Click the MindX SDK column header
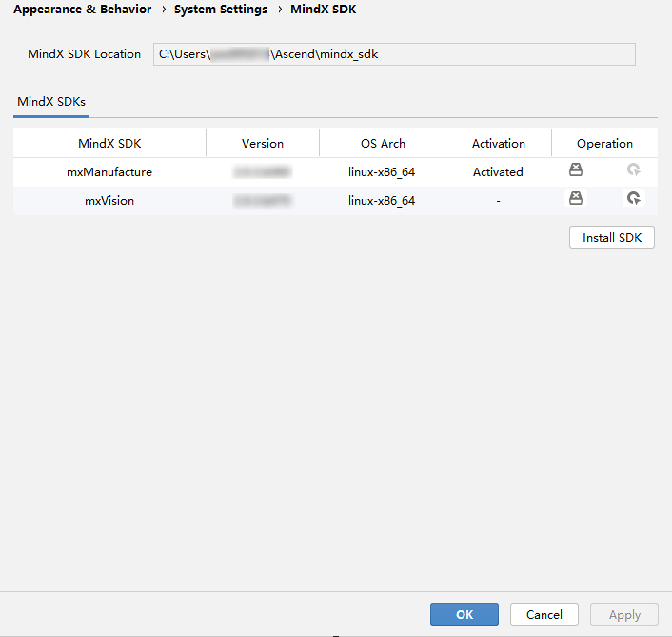This screenshot has width=672, height=637. (109, 143)
